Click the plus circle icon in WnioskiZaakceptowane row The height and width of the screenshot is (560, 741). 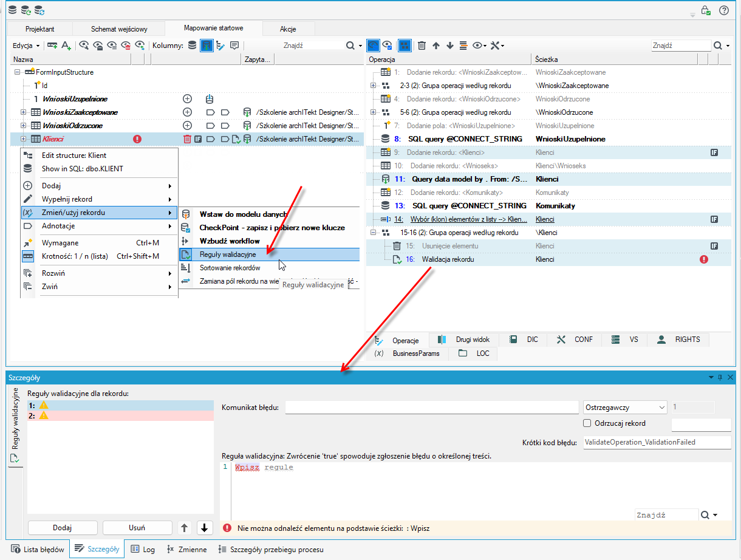[187, 112]
